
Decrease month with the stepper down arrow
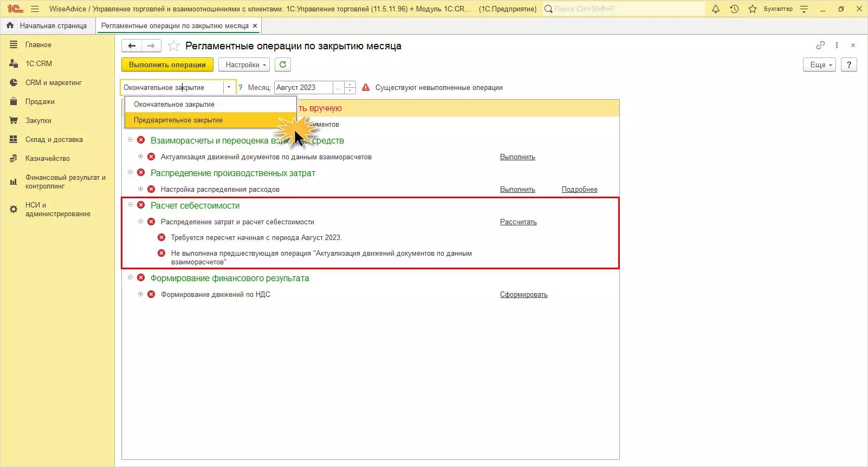350,90
